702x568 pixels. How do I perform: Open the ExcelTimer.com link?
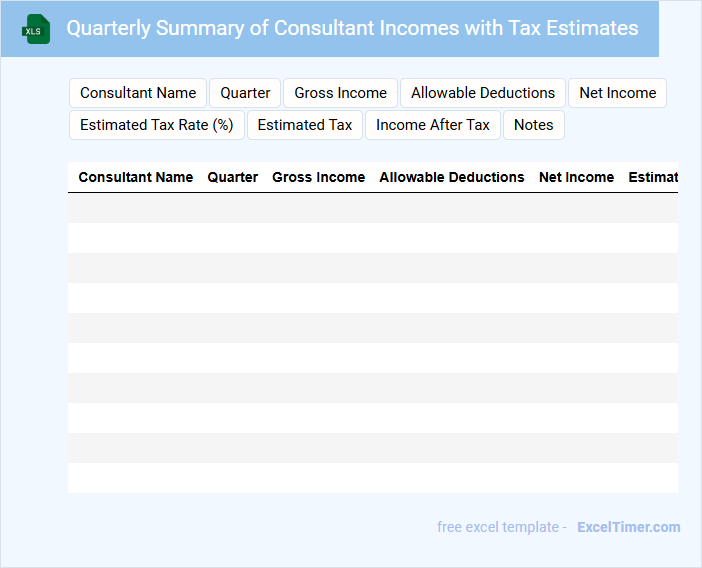(x=628, y=527)
